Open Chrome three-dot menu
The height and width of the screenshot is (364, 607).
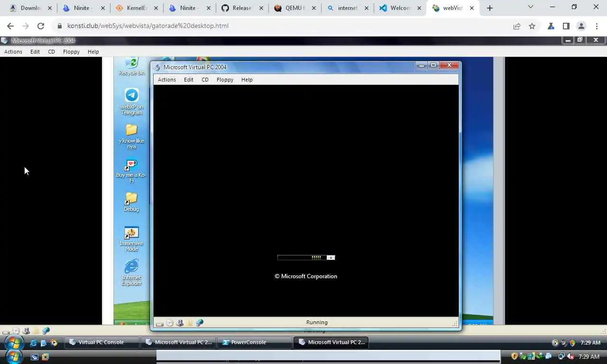(597, 26)
